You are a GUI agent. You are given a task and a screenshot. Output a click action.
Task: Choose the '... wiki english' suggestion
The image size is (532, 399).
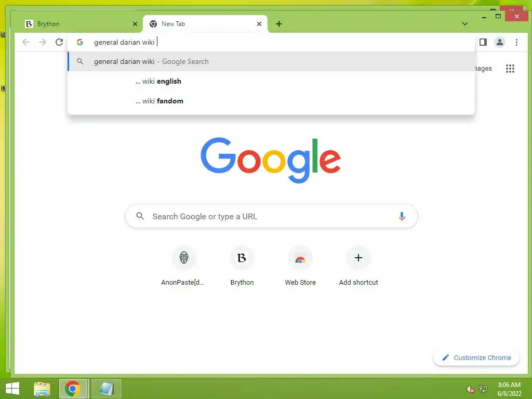click(x=271, y=81)
